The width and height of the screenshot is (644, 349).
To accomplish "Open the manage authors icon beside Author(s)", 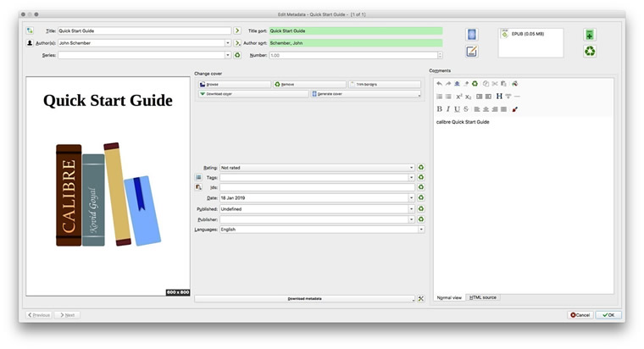I will [x=30, y=42].
